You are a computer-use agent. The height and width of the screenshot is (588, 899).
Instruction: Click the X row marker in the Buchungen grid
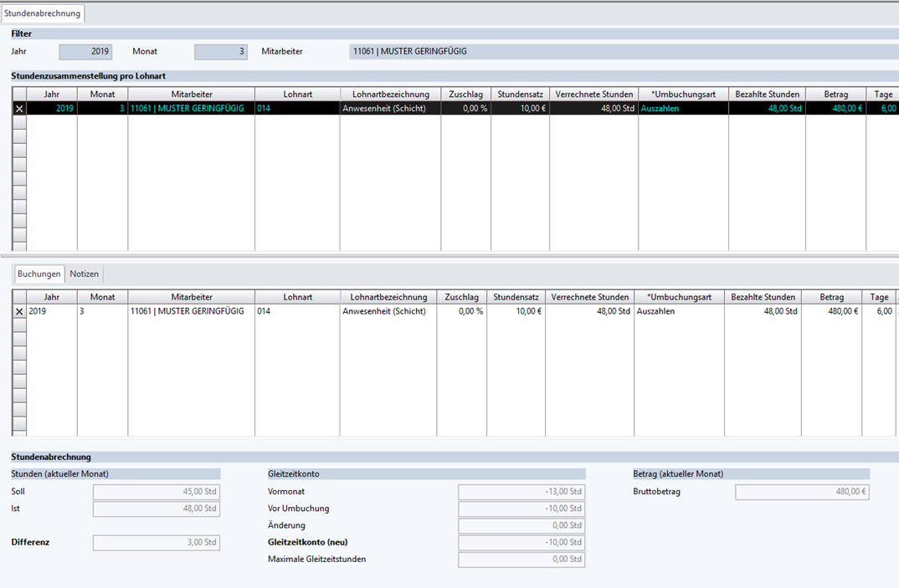click(19, 311)
